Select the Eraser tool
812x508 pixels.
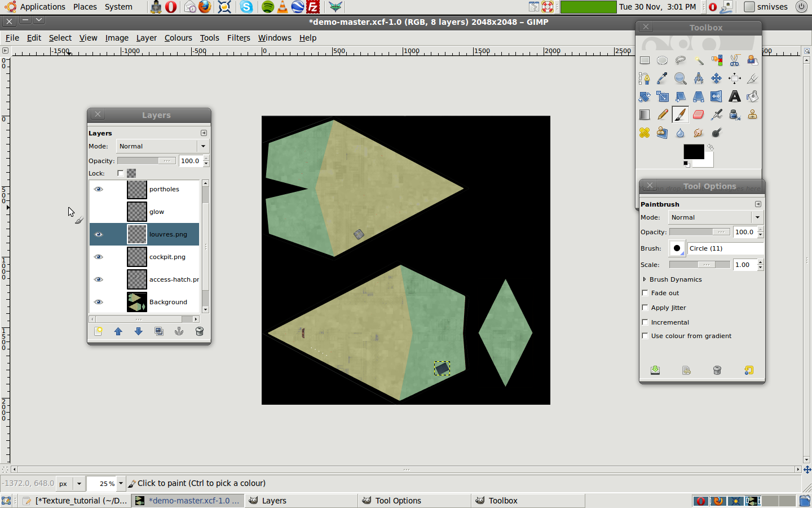tap(698, 115)
